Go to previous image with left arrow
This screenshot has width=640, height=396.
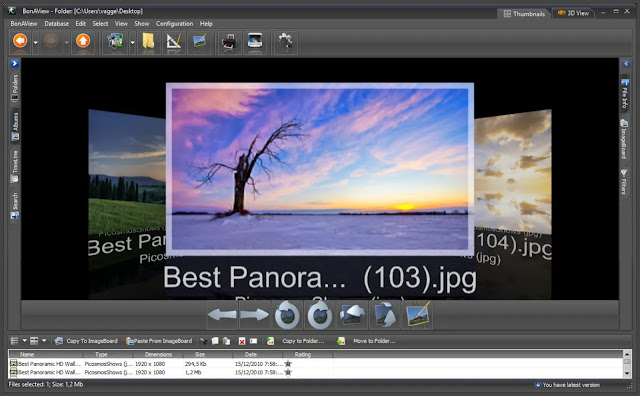click(222, 315)
